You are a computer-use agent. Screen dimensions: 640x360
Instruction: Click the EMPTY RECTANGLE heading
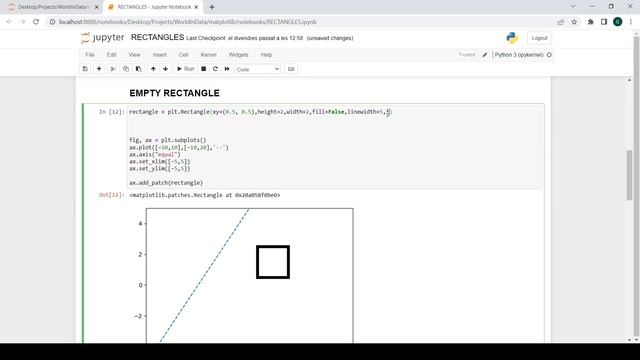point(174,93)
